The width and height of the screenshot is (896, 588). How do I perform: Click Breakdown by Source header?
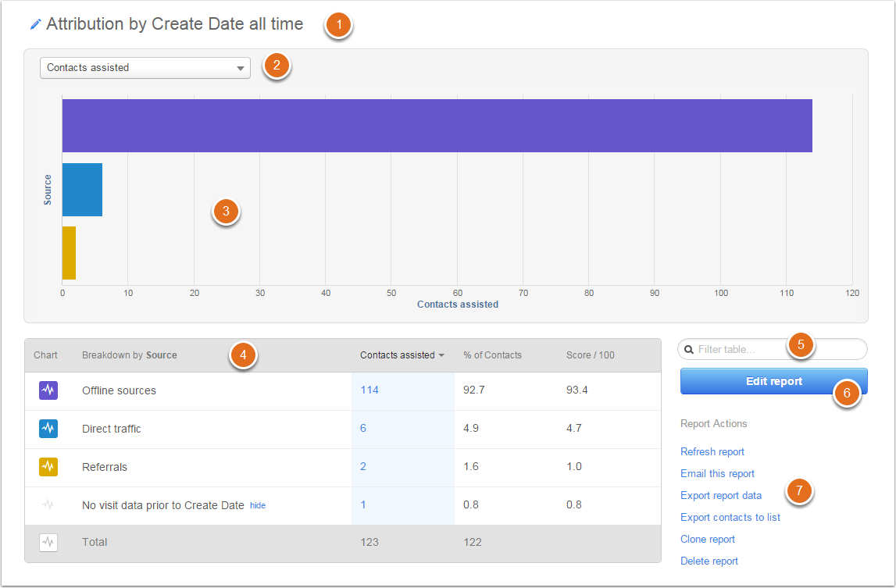pyautogui.click(x=129, y=355)
